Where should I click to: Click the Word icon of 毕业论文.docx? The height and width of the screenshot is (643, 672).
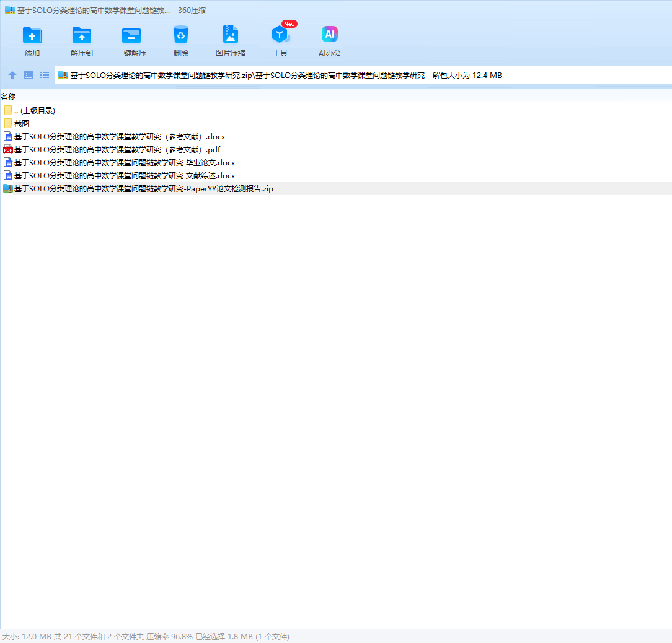tap(7, 163)
